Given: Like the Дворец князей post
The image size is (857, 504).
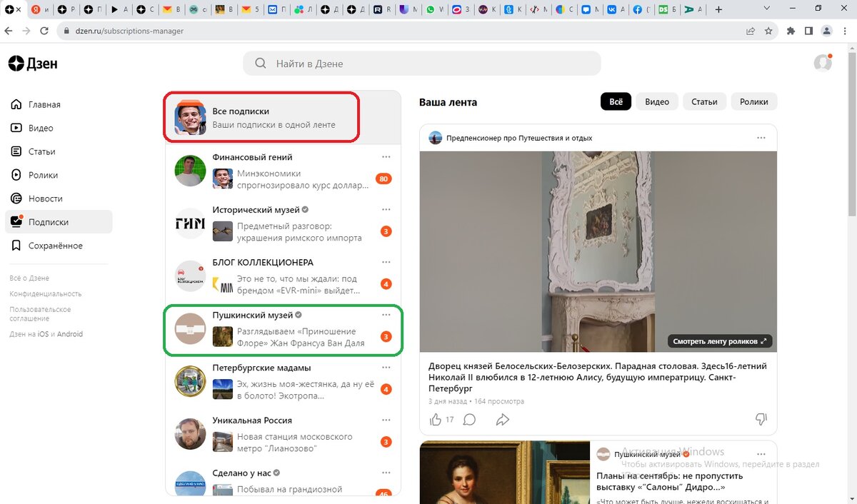Looking at the screenshot, I should coord(436,419).
